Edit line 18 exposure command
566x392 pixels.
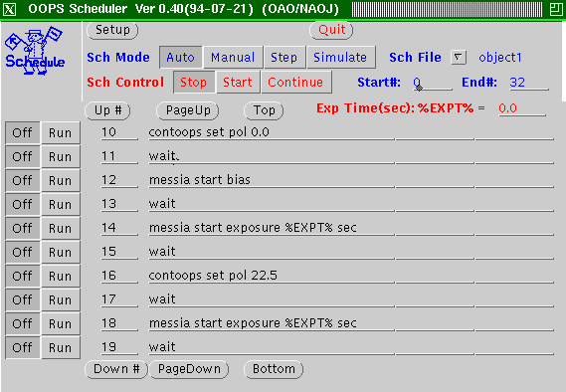point(272,323)
